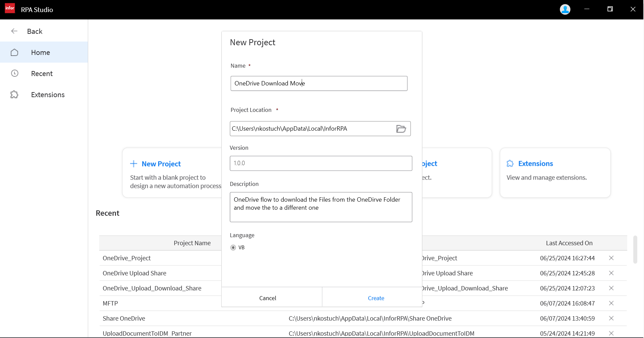Click the Back arrow icon

[14, 31]
